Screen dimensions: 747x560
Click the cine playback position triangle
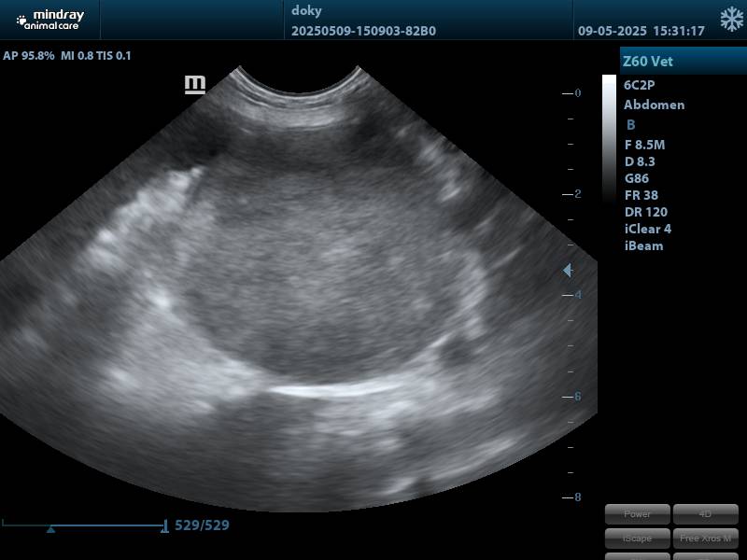pyautogui.click(x=50, y=529)
